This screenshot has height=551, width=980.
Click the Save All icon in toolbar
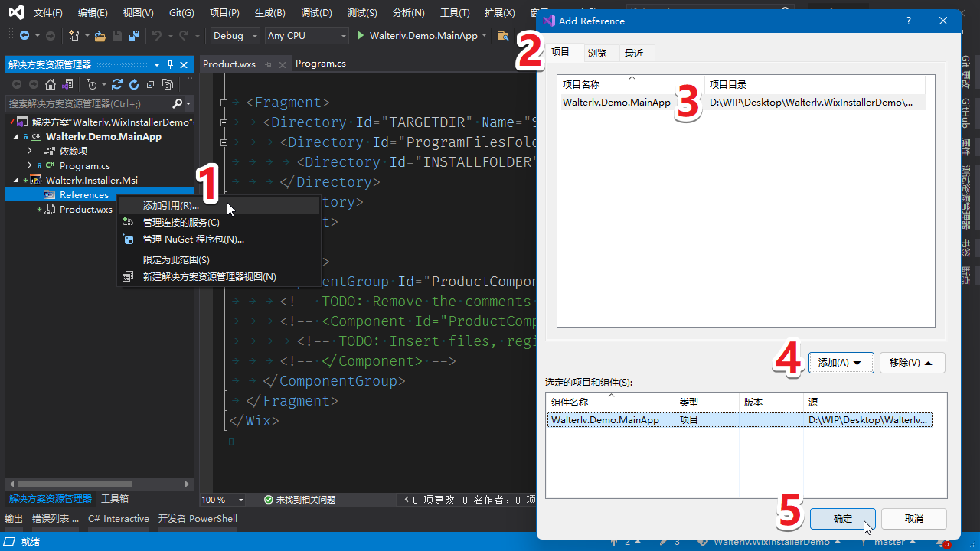(134, 36)
